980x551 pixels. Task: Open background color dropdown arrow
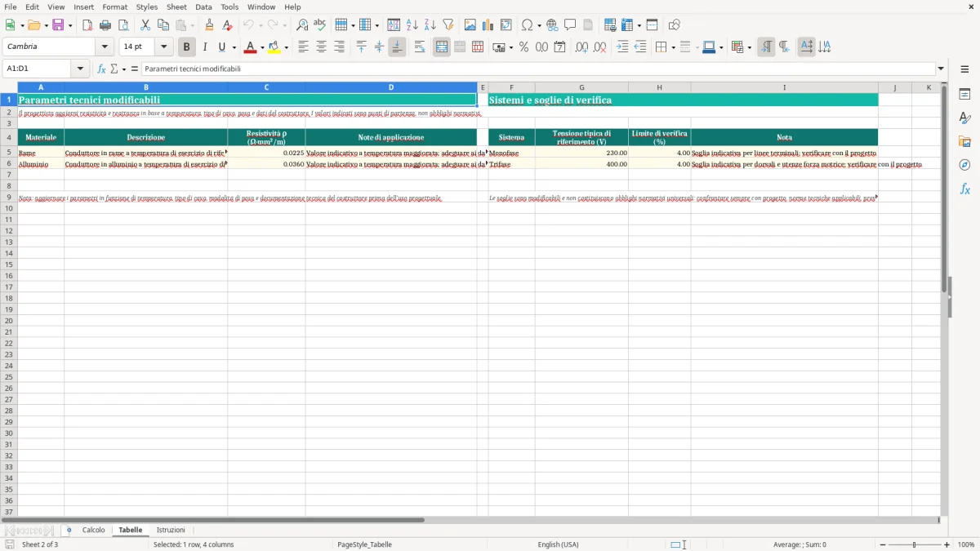[287, 47]
